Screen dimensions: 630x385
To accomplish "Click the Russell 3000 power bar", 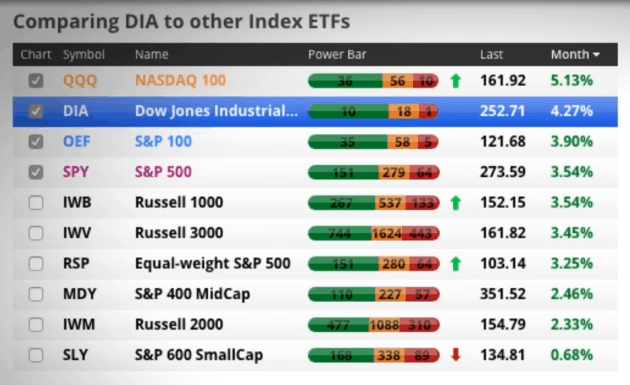I will click(x=374, y=233).
